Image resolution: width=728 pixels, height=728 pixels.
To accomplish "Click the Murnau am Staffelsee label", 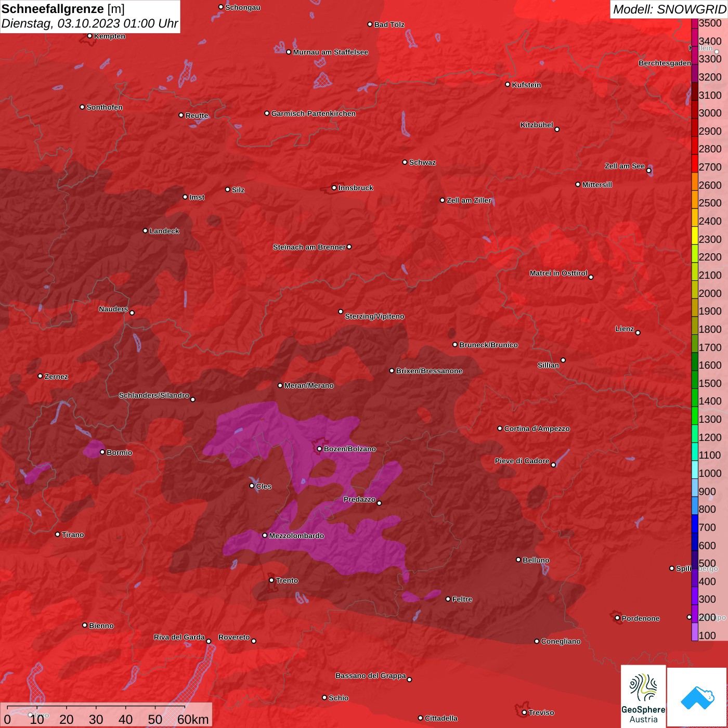I will (330, 52).
